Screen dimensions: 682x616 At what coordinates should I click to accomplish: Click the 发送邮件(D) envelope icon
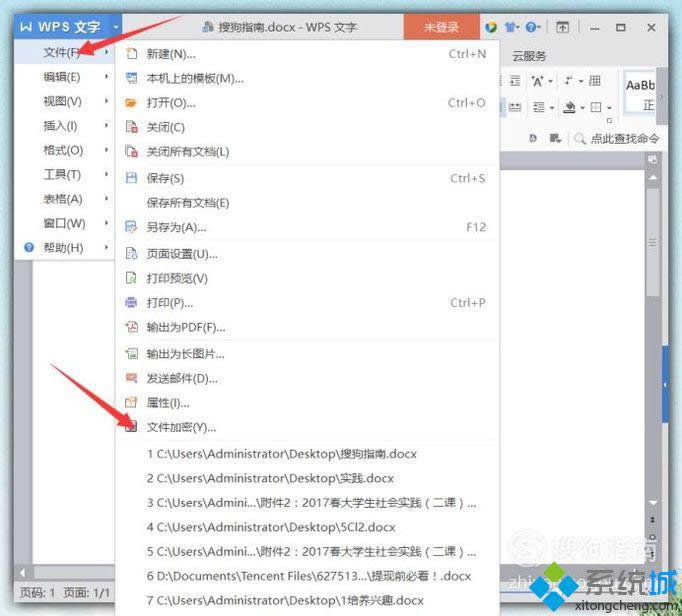click(x=131, y=378)
